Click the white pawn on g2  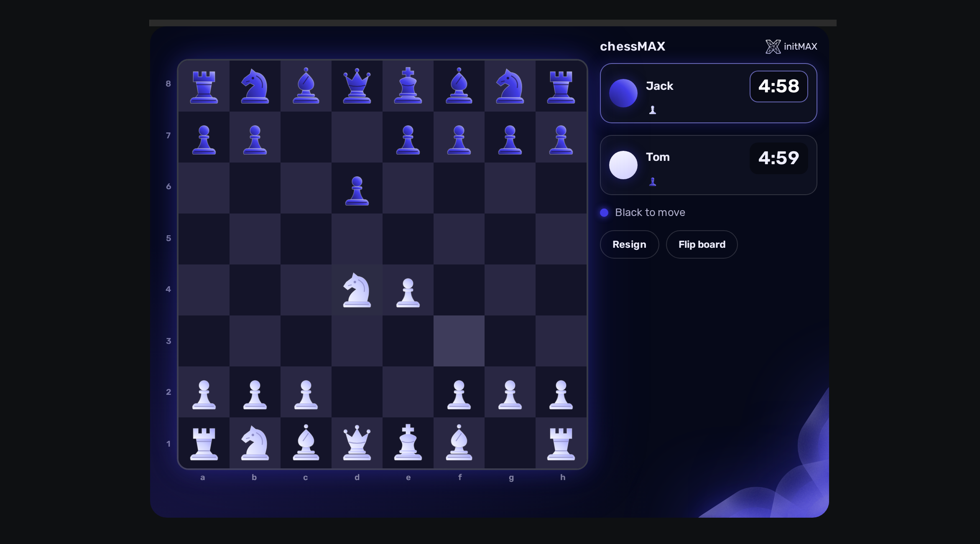[x=510, y=394]
